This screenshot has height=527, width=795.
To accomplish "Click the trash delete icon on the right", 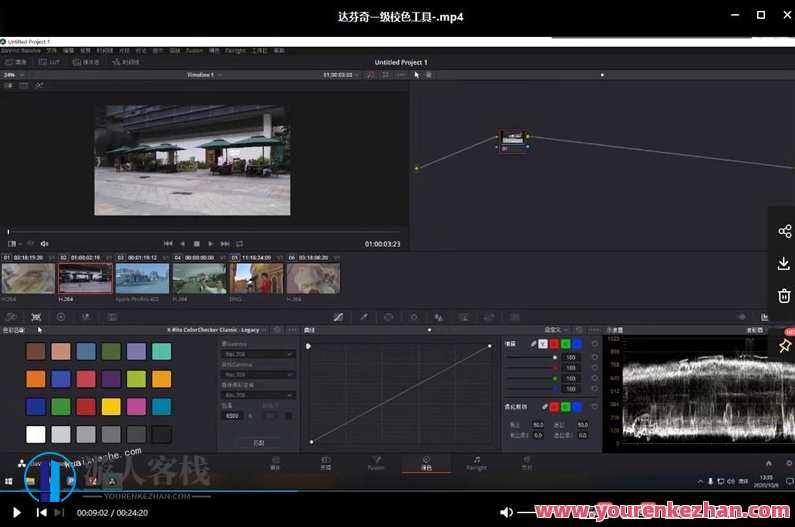I will tap(784, 297).
